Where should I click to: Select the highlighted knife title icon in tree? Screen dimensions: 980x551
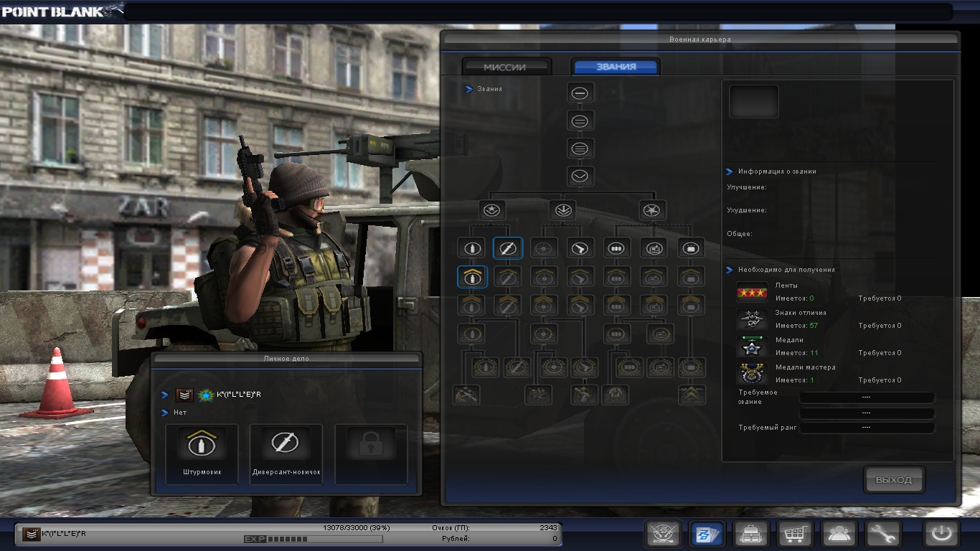(x=508, y=248)
